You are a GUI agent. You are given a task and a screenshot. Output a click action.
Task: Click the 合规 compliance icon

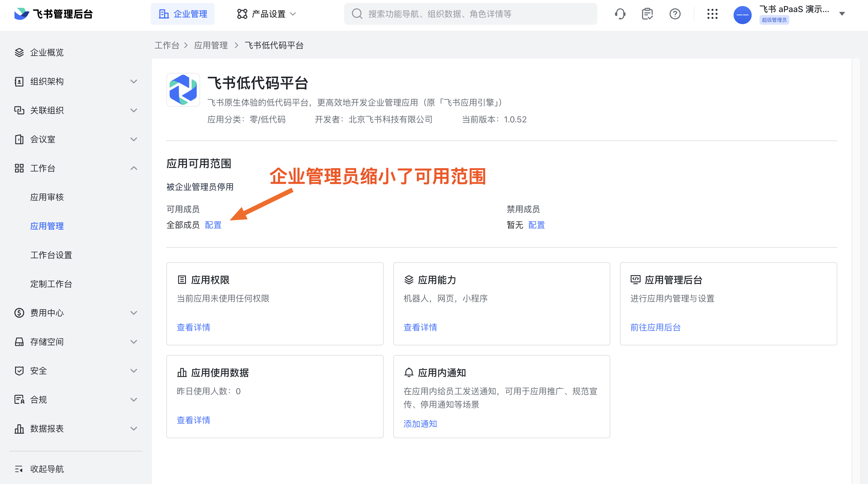click(19, 399)
